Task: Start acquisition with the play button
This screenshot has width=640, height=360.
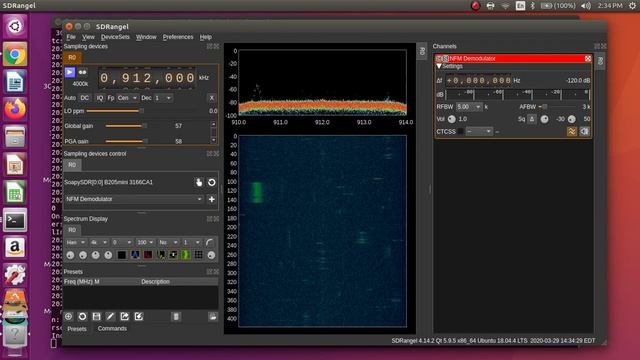Action: [x=70, y=72]
